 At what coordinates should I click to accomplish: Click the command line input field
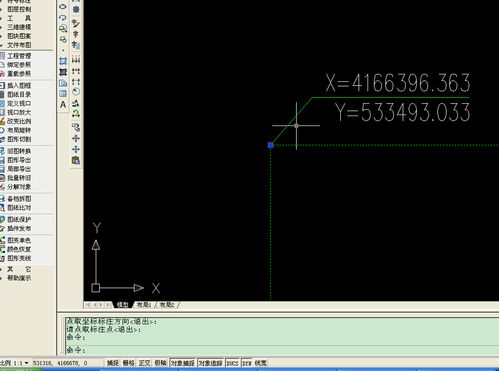tap(282, 350)
